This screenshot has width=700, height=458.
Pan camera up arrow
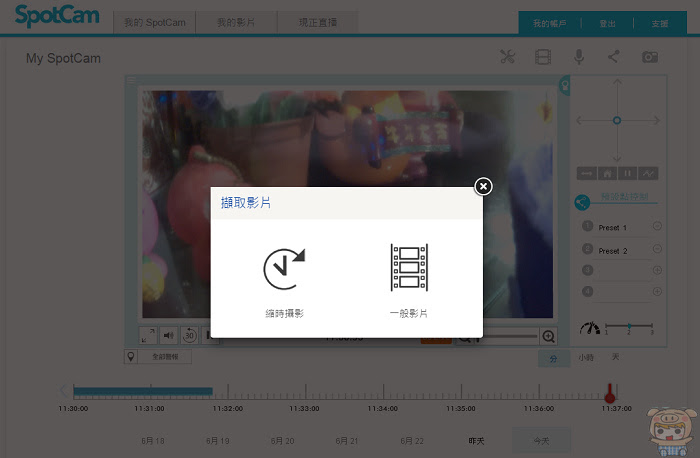pyautogui.click(x=617, y=83)
